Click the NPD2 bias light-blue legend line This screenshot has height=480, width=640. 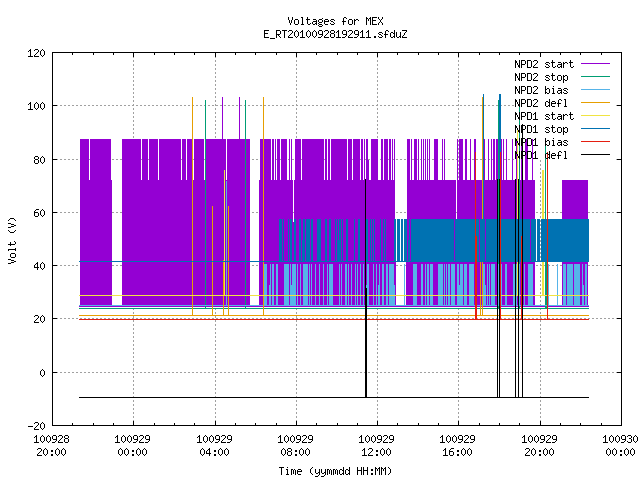(595, 90)
